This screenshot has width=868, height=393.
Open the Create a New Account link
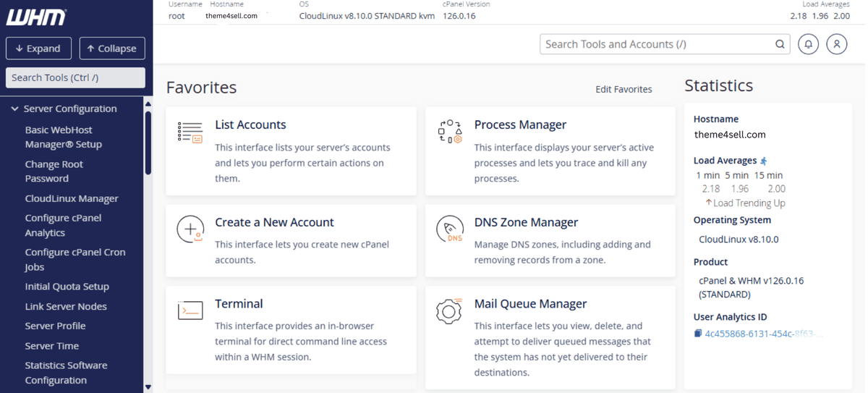click(x=274, y=222)
